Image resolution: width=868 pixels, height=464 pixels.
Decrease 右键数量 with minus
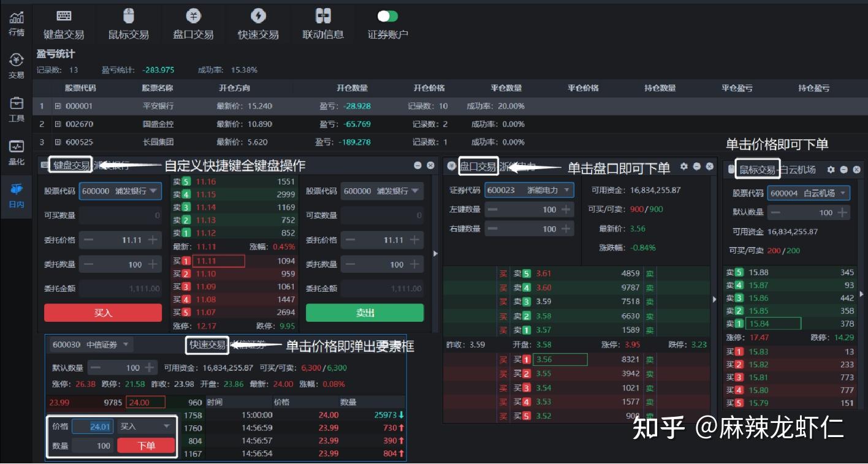(x=493, y=229)
